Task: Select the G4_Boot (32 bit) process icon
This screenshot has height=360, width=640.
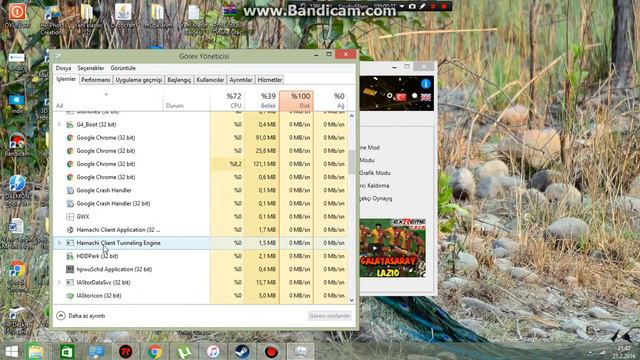Action: coord(70,124)
